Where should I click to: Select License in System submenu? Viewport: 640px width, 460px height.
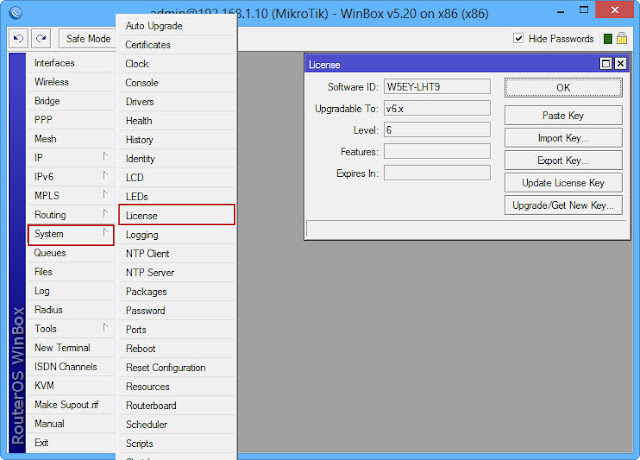(x=177, y=215)
